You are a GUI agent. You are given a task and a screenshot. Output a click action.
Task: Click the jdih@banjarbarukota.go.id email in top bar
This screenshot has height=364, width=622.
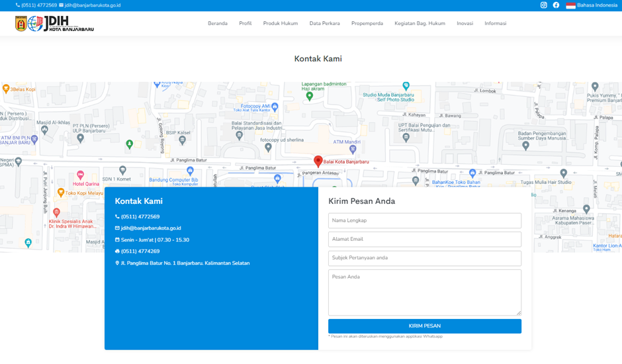point(92,5)
